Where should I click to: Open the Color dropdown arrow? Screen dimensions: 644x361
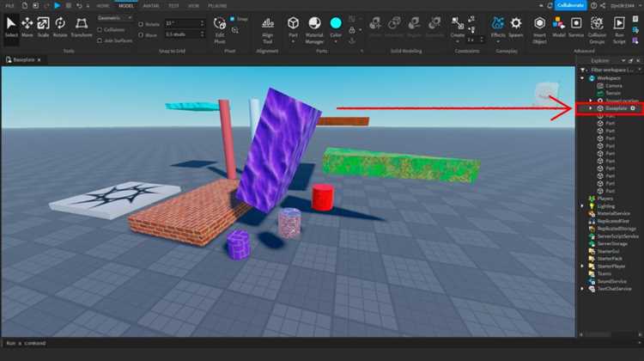coord(336,41)
